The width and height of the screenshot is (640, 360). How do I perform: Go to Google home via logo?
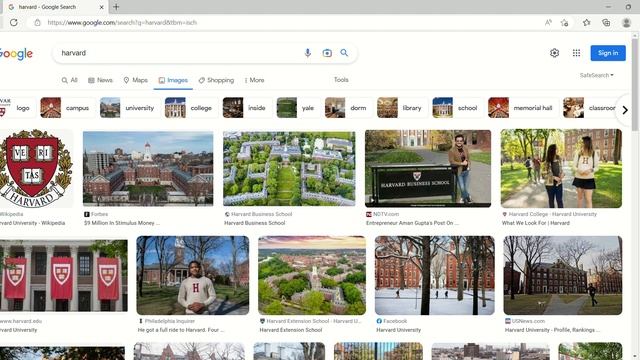16,53
